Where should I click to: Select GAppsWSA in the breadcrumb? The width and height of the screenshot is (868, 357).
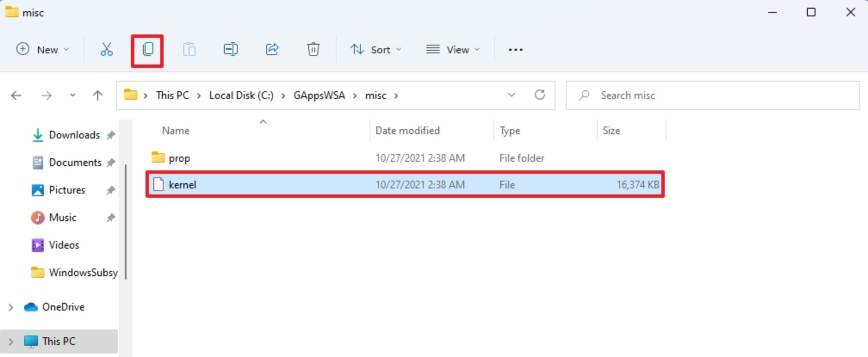click(x=319, y=95)
